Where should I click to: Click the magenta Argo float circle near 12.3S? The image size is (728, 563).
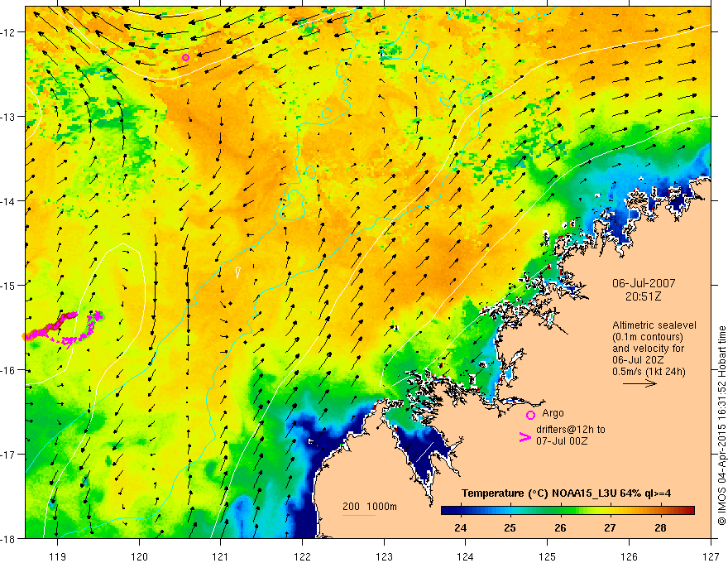[185, 58]
